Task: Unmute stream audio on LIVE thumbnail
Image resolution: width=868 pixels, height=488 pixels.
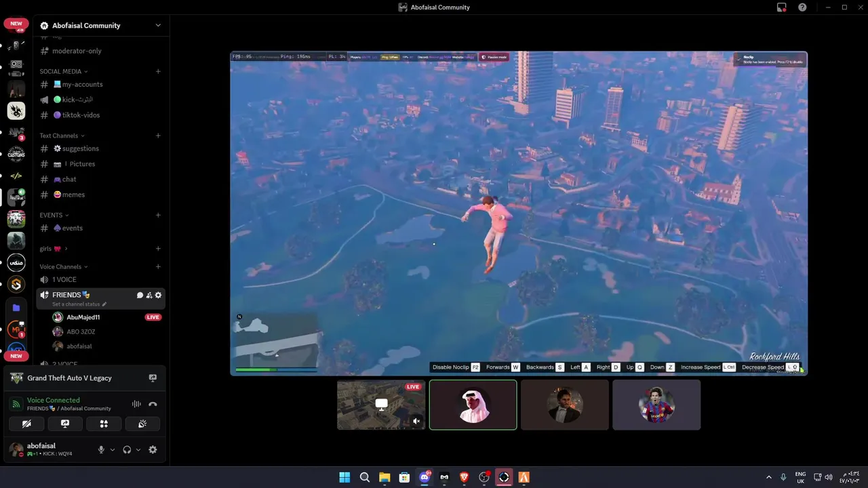Action: pyautogui.click(x=416, y=421)
